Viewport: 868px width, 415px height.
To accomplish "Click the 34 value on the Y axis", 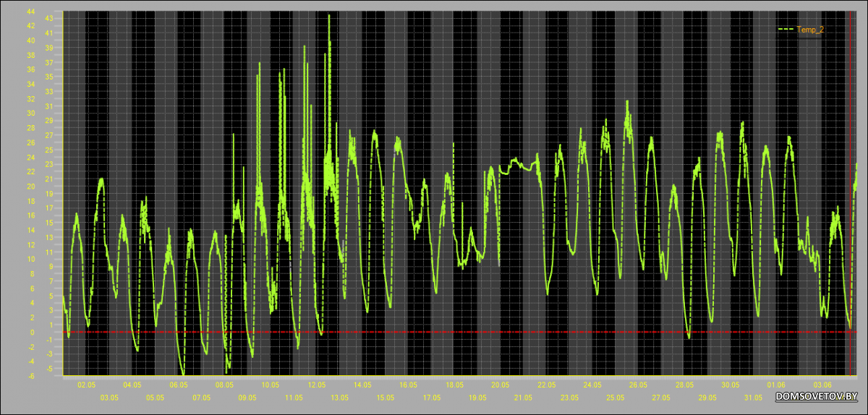I will pyautogui.click(x=30, y=84).
